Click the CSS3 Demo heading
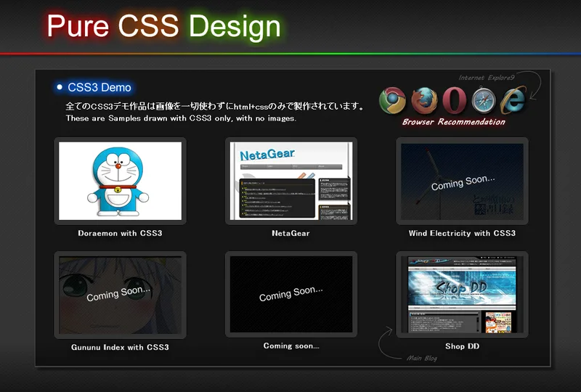The image size is (581, 392). (x=99, y=87)
